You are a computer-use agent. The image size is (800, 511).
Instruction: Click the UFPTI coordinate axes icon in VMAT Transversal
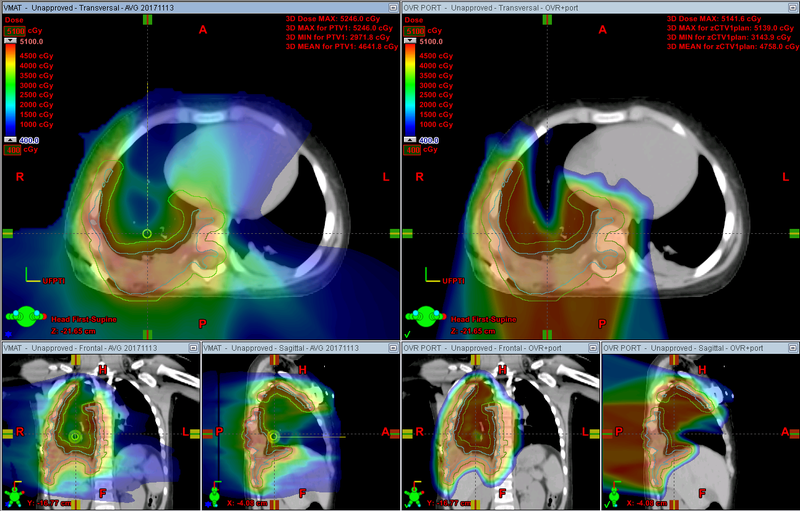[33, 275]
